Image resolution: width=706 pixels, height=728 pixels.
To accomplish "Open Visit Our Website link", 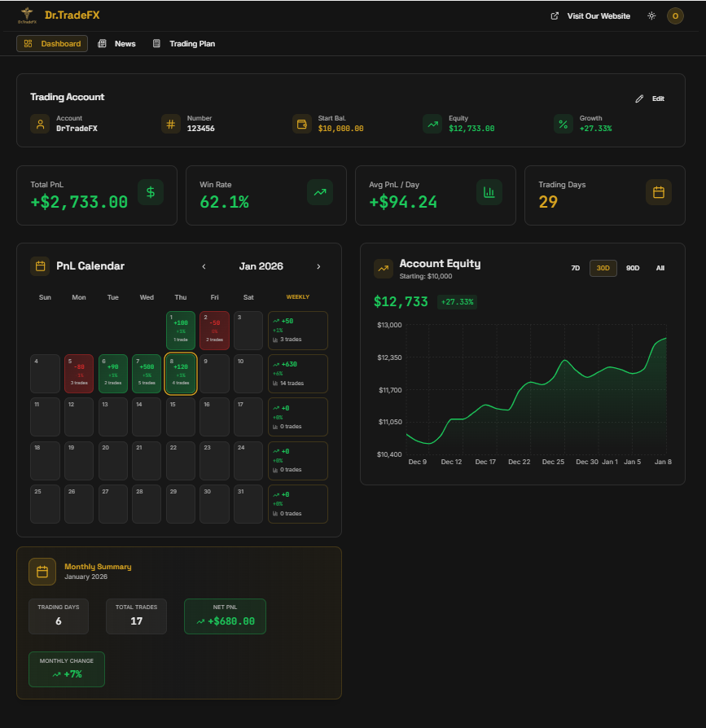I will click(x=590, y=15).
